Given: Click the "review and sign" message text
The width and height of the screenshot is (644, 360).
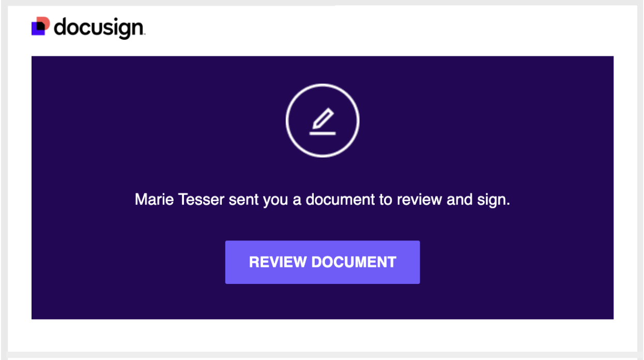Looking at the screenshot, I should click(x=453, y=200).
